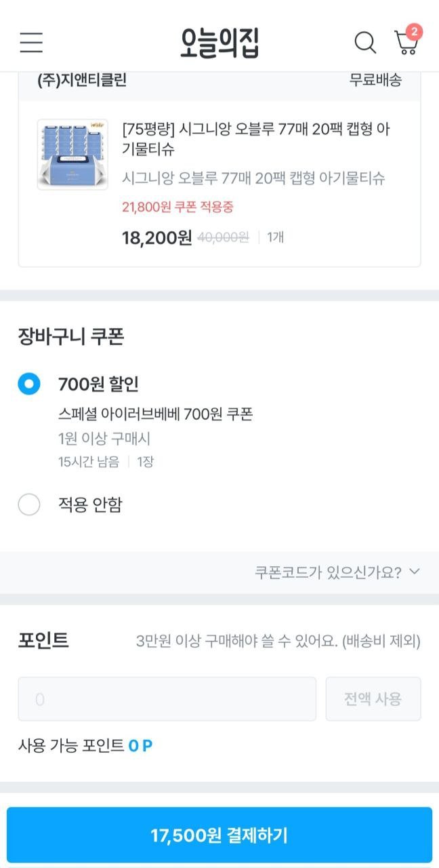The image size is (439, 868).
Task: Click the 무료배송 label
Action: pyautogui.click(x=375, y=80)
